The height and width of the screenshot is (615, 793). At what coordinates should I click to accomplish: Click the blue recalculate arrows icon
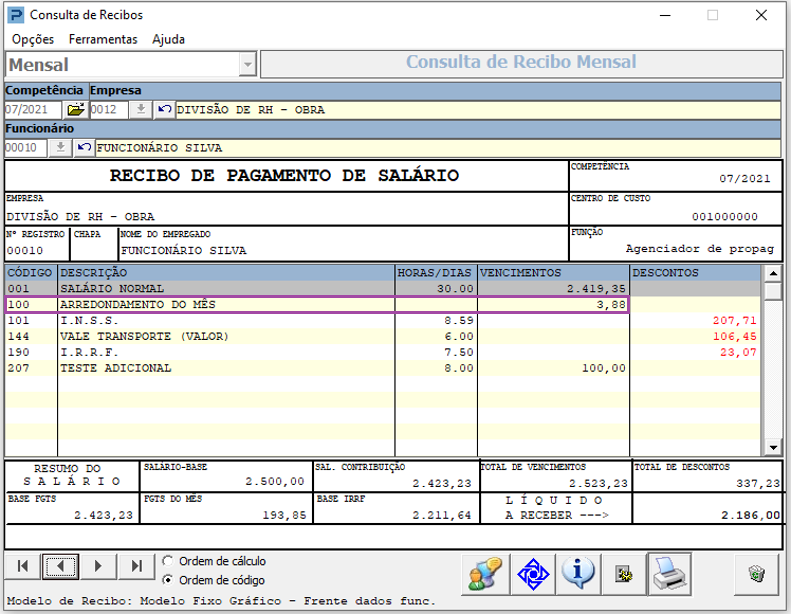pyautogui.click(x=533, y=574)
